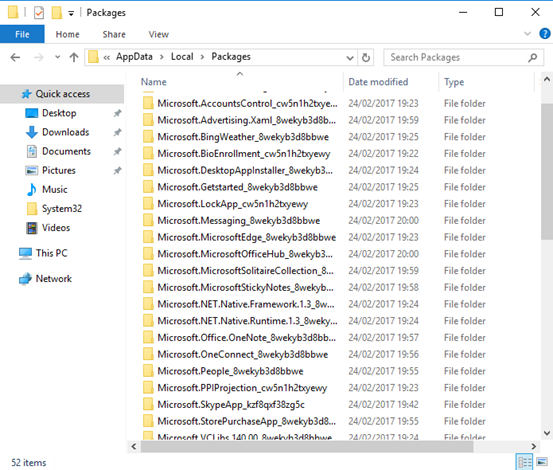Sort by the Type column header
Image resolution: width=553 pixels, height=470 pixels.
(x=454, y=82)
